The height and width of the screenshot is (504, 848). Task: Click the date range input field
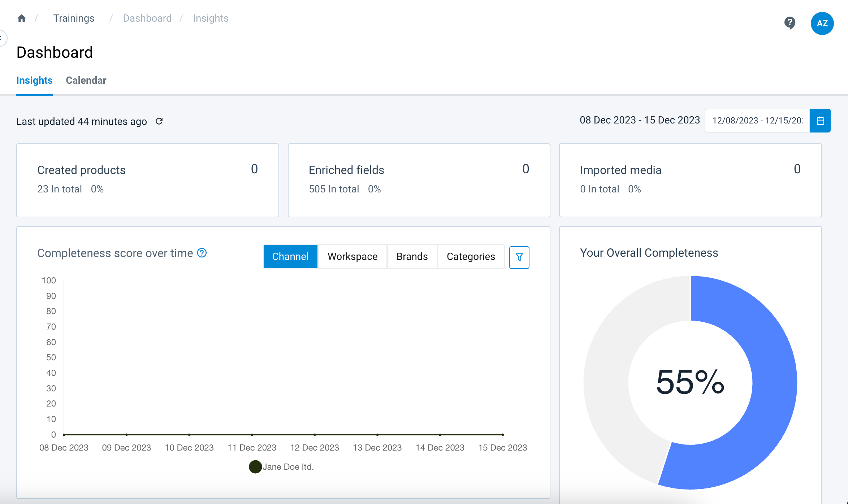(x=757, y=121)
